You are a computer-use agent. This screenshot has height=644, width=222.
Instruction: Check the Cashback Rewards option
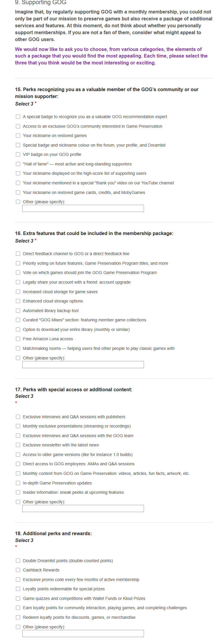pos(18,570)
